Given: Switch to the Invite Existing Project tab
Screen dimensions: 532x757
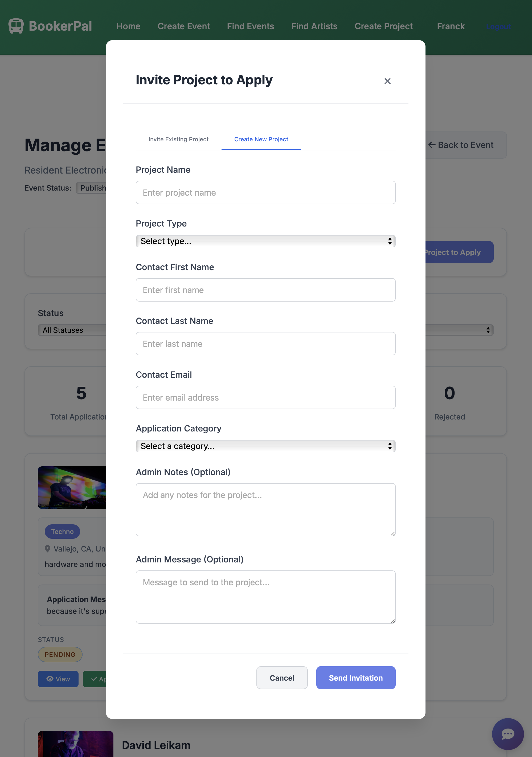Looking at the screenshot, I should (178, 139).
